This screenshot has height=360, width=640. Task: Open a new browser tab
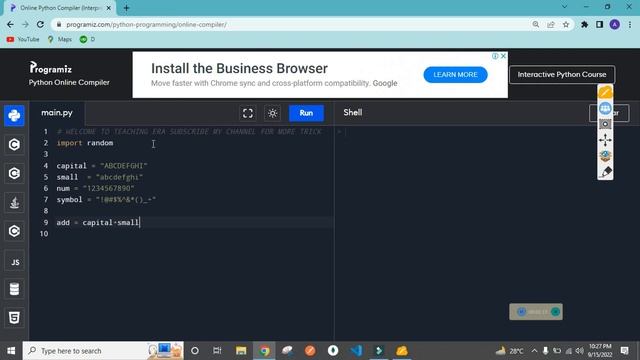point(126,8)
